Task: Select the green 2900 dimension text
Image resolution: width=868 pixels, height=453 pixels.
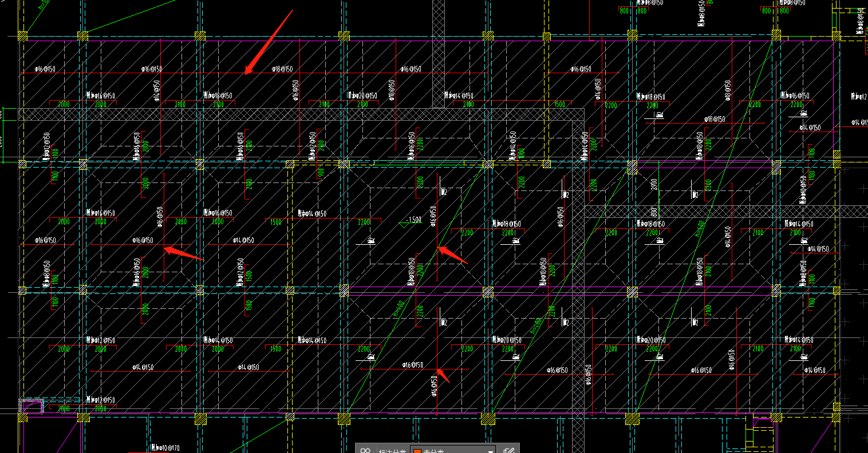Action: click(654, 185)
